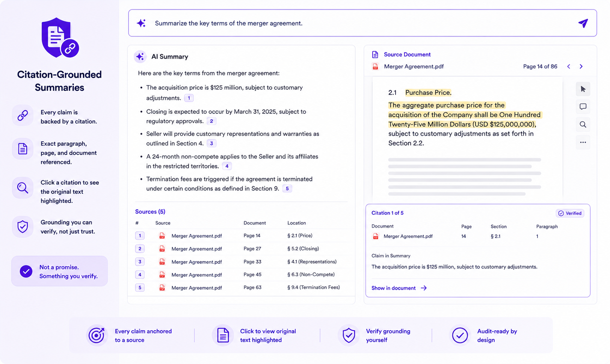
Task: Open citation 1 after acquisition price claim
Action: 189,98
